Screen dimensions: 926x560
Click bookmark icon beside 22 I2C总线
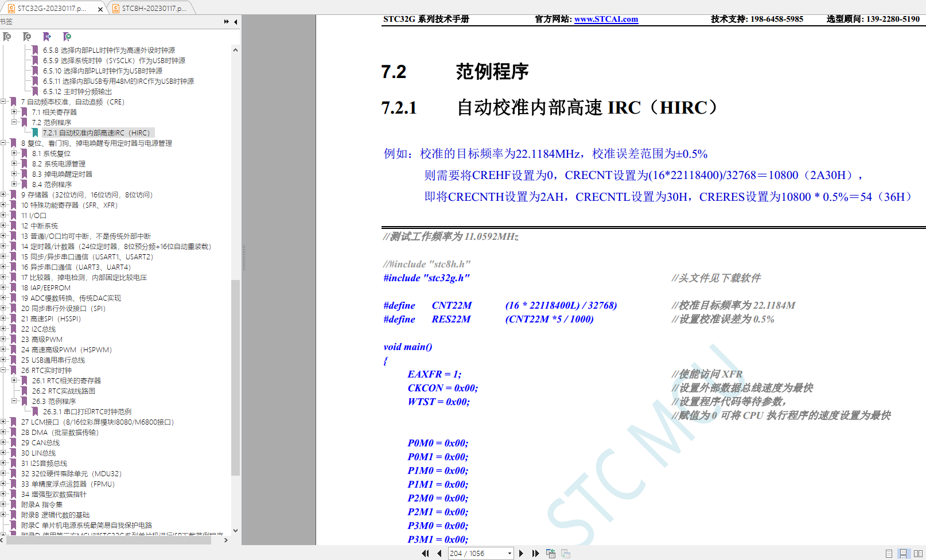[x=14, y=329]
